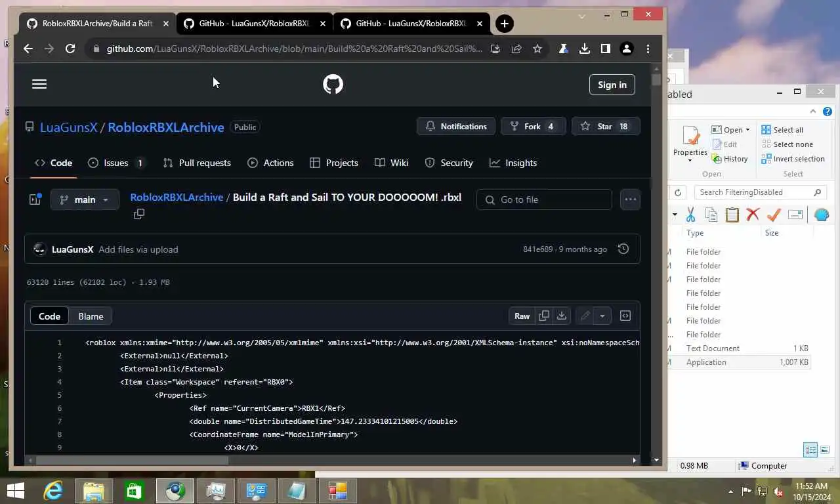Open the Insights tab
The width and height of the screenshot is (840, 504).
[x=513, y=163]
